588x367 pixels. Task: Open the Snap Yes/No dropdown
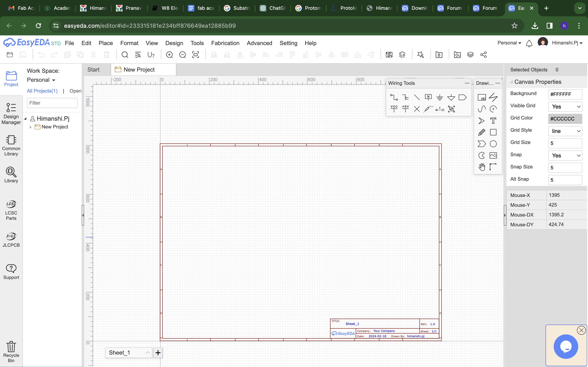point(565,156)
